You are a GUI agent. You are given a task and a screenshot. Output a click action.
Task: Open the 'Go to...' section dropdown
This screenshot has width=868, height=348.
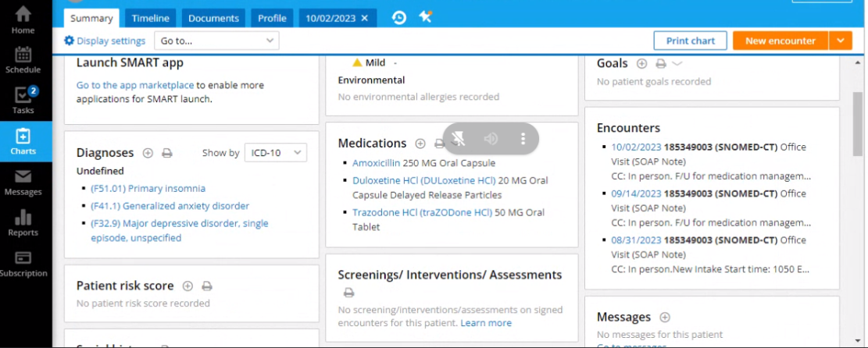tap(216, 41)
